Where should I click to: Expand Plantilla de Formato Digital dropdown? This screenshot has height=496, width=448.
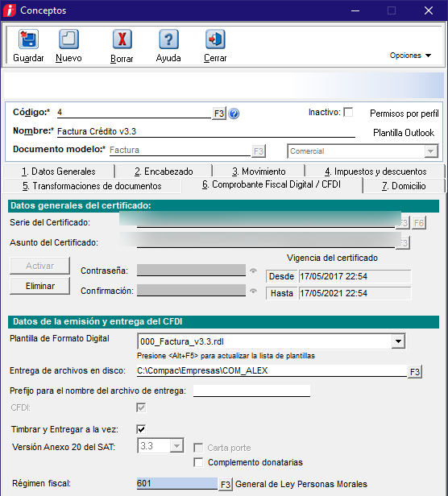click(398, 341)
